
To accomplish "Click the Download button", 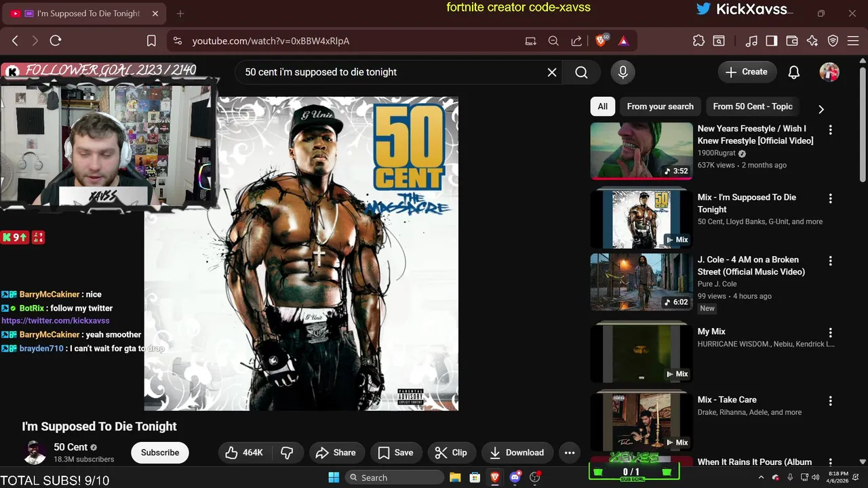I will pyautogui.click(x=517, y=453).
